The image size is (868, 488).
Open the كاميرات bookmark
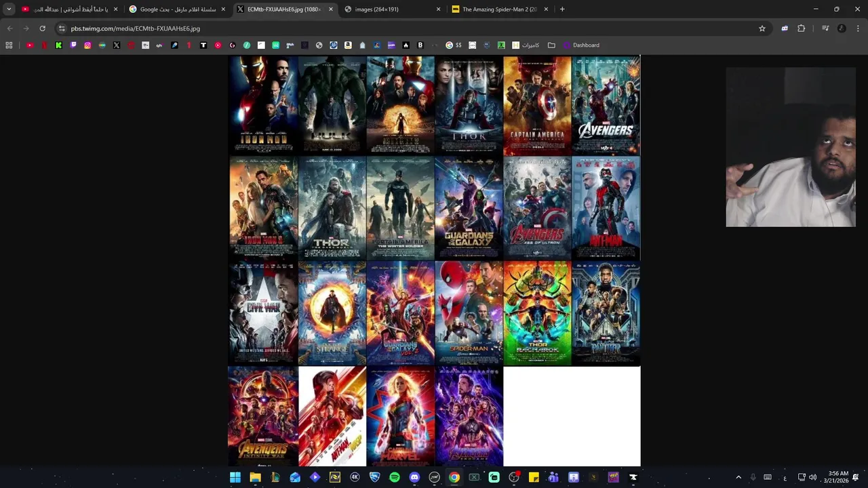[526, 45]
